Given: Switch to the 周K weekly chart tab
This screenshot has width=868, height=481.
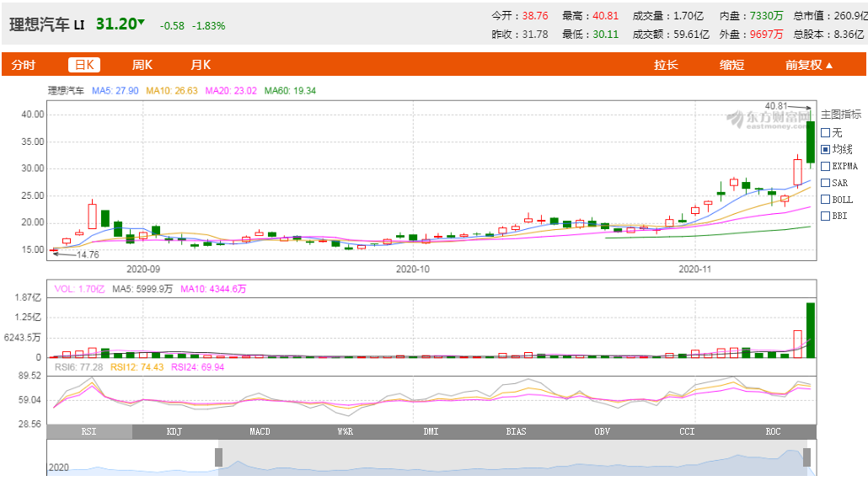Looking at the screenshot, I should (142, 65).
